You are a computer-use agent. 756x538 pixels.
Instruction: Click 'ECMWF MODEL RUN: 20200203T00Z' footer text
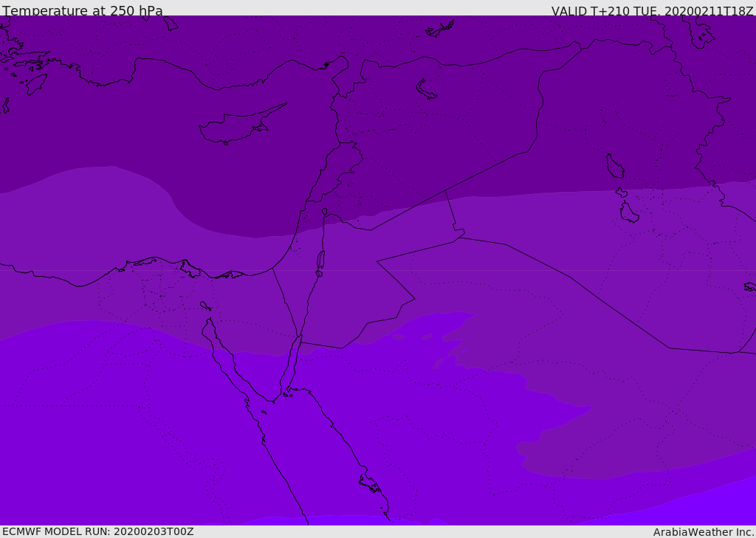tap(98, 531)
